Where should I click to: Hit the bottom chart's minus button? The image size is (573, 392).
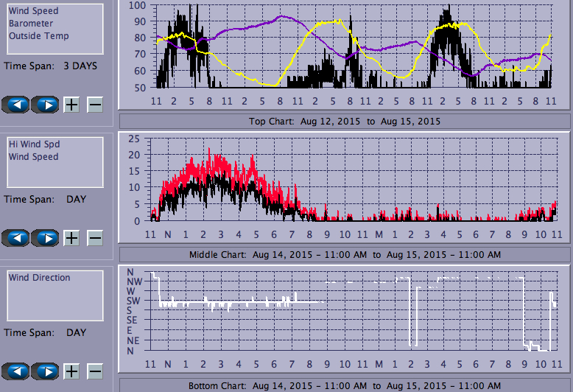[95, 371]
